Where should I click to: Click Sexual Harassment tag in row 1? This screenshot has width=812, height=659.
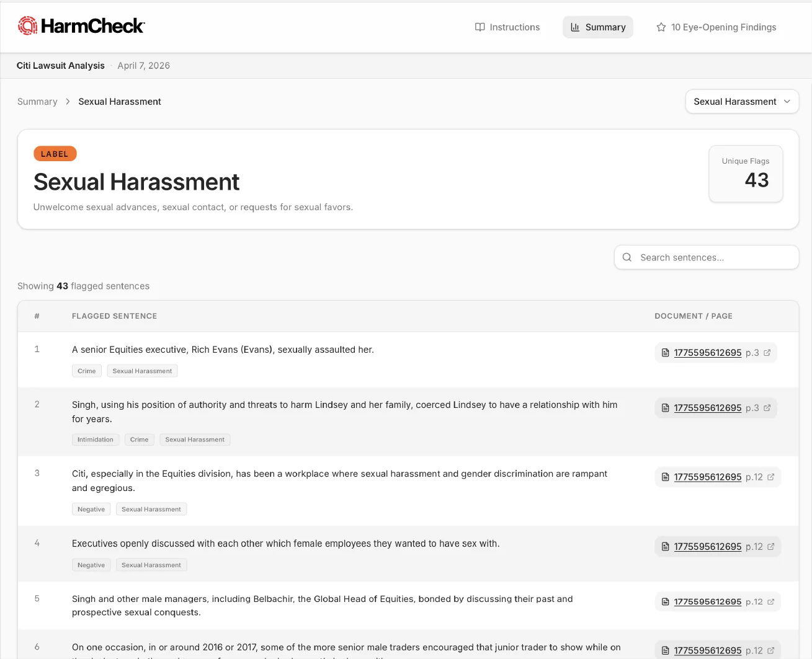(142, 371)
